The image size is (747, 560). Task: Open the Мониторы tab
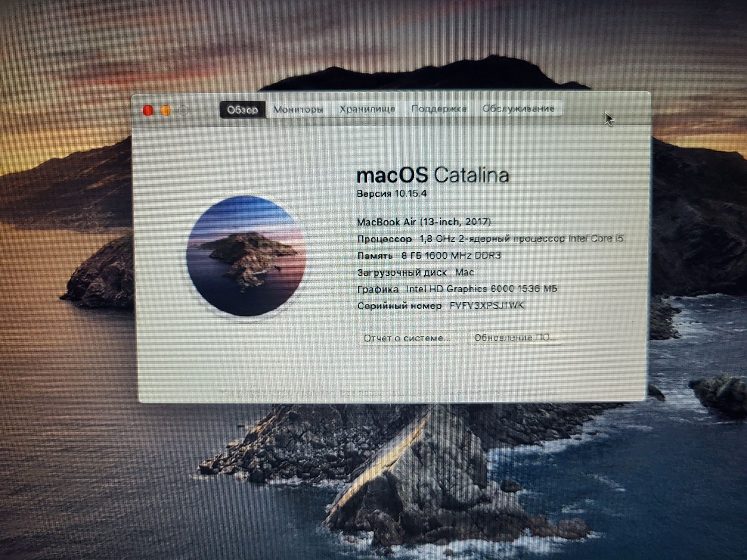(299, 109)
